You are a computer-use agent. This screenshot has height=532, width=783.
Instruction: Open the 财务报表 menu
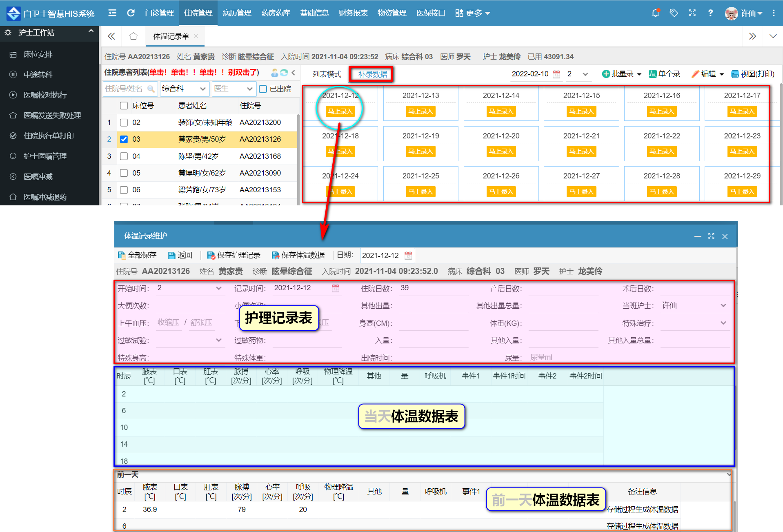(353, 13)
